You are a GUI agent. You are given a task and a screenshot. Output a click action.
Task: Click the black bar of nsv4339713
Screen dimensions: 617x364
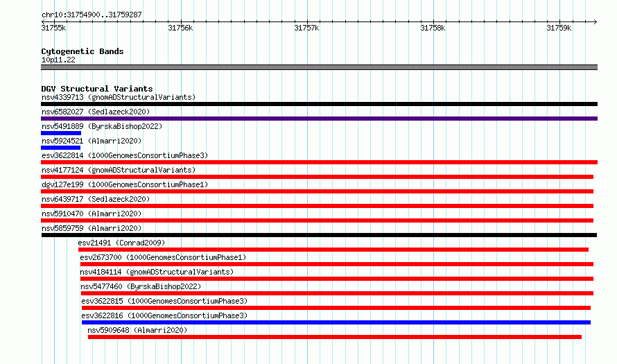[319, 104]
